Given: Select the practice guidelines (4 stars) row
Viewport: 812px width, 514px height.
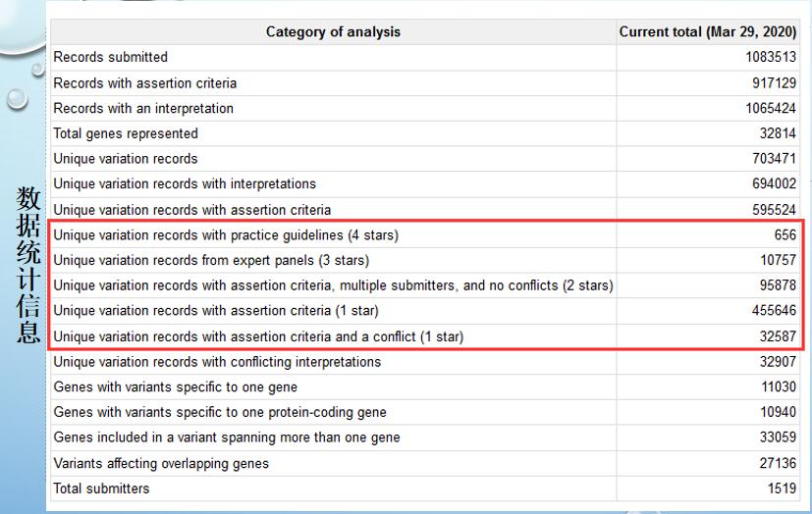Looking at the screenshot, I should (x=226, y=235).
